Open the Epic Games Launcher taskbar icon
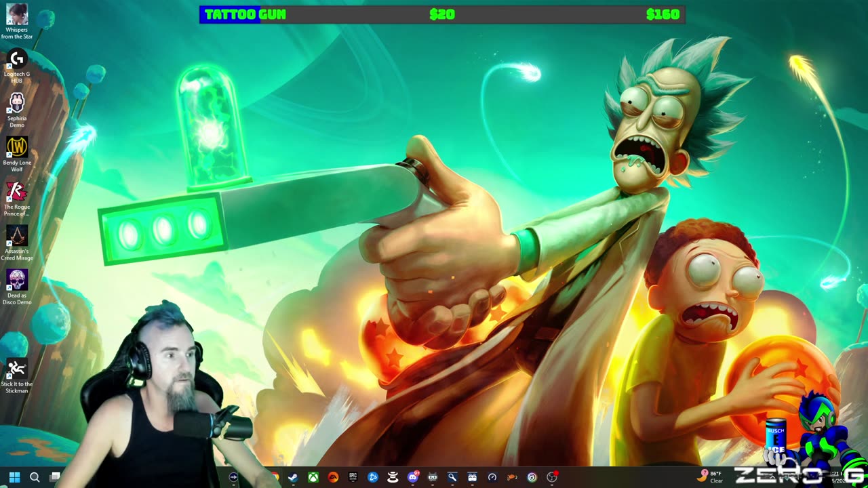This screenshot has width=868, height=488. click(x=353, y=477)
